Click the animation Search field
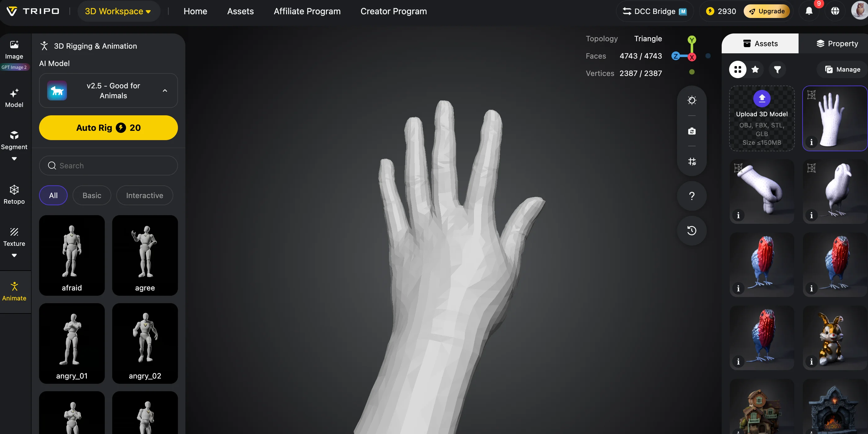This screenshot has width=868, height=434. pos(108,166)
